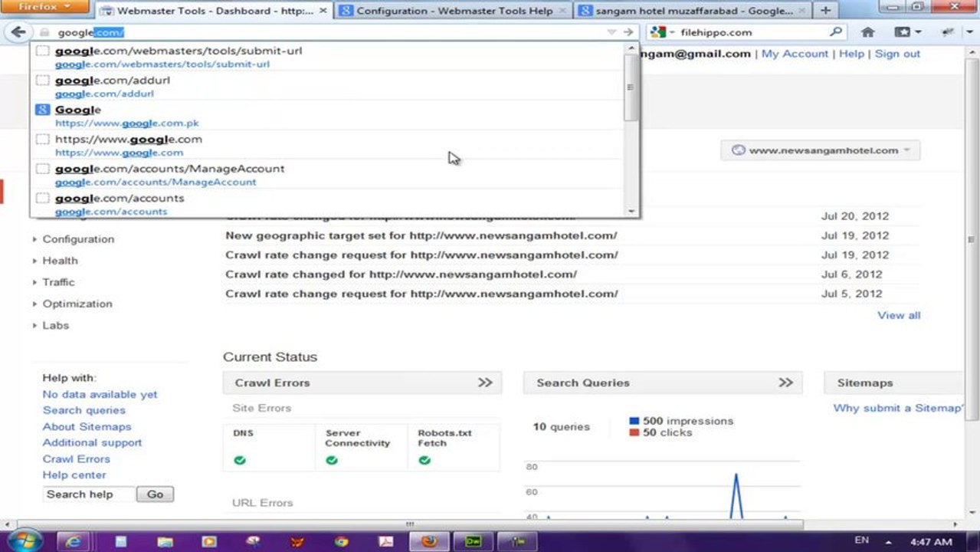Go to the browser home page icon
Image resolution: width=980 pixels, height=552 pixels.
(x=868, y=32)
